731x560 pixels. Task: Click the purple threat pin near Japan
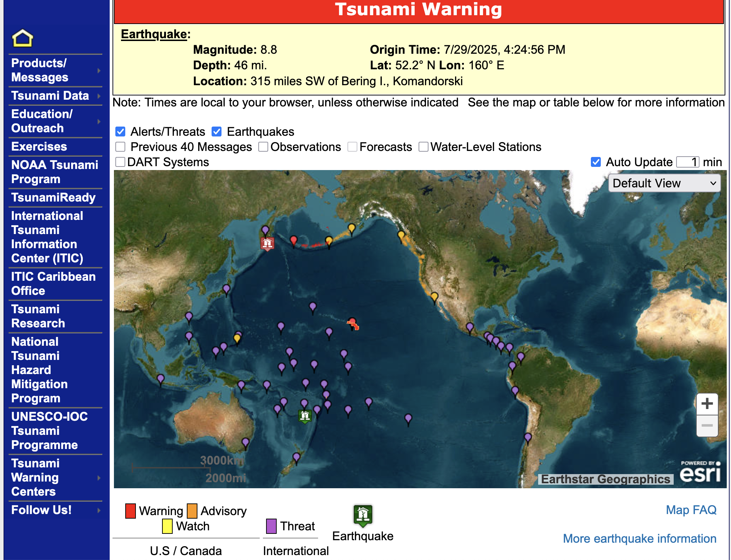tap(226, 290)
